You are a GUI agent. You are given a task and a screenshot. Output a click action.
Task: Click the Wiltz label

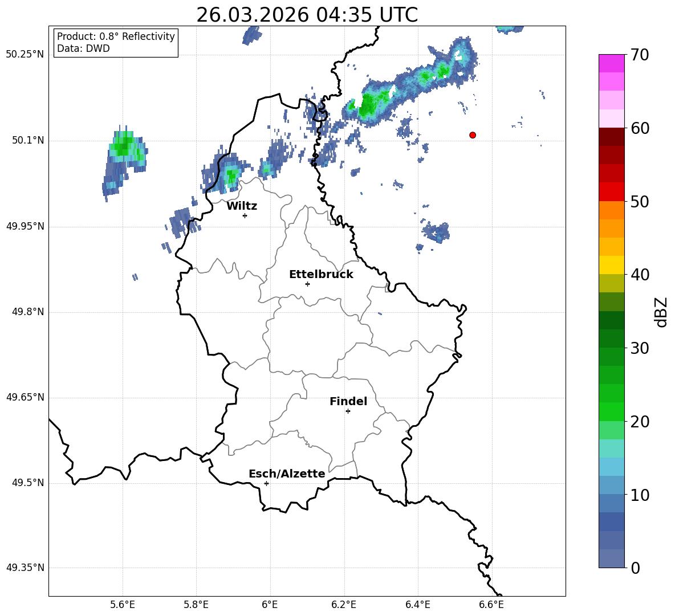tap(242, 206)
